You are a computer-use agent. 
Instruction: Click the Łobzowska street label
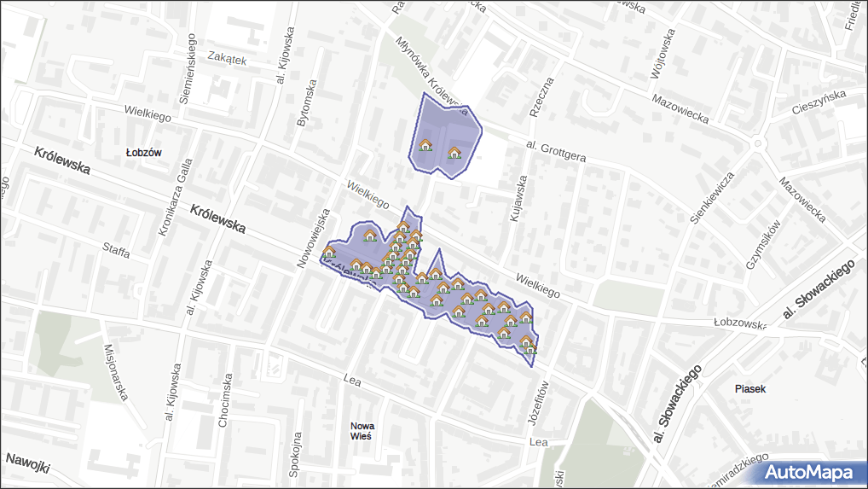(x=740, y=323)
